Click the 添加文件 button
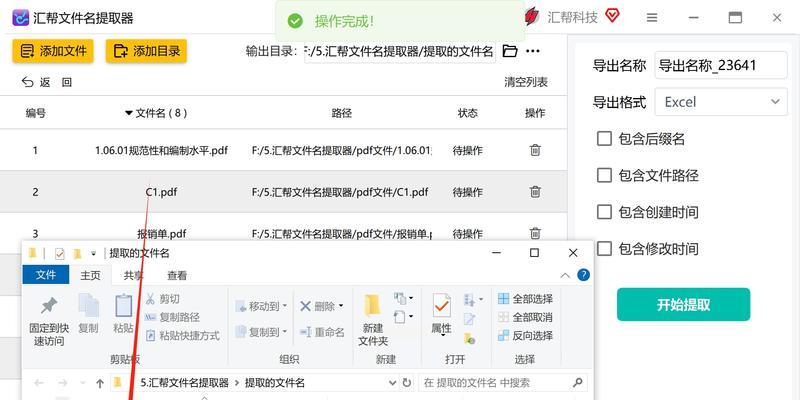 click(53, 51)
